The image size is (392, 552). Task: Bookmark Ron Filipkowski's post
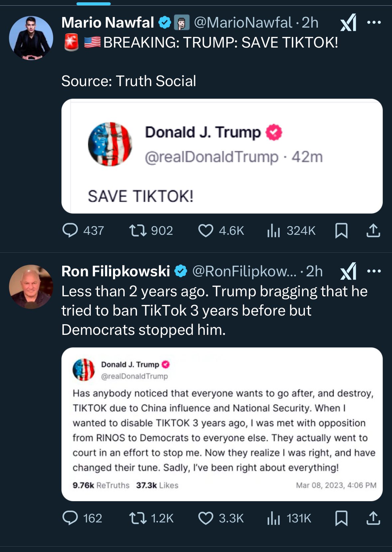(x=341, y=518)
